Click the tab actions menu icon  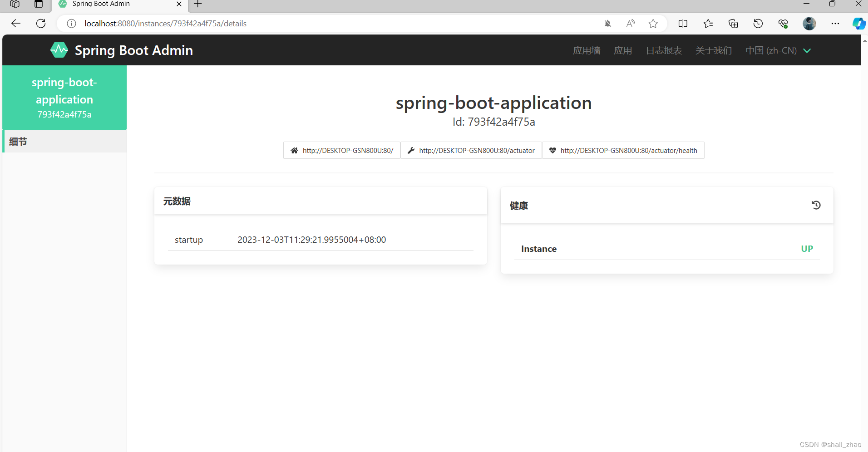tap(39, 4)
